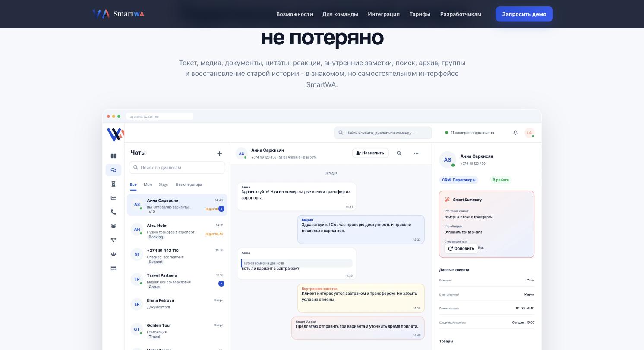Click the 11 номеров подключено status

coord(470,133)
